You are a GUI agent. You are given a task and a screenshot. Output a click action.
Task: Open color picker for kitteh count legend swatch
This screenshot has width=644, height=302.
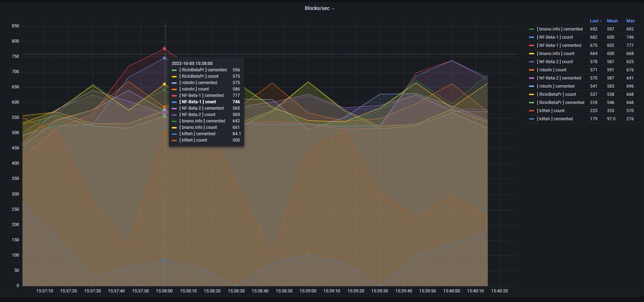tap(531, 111)
